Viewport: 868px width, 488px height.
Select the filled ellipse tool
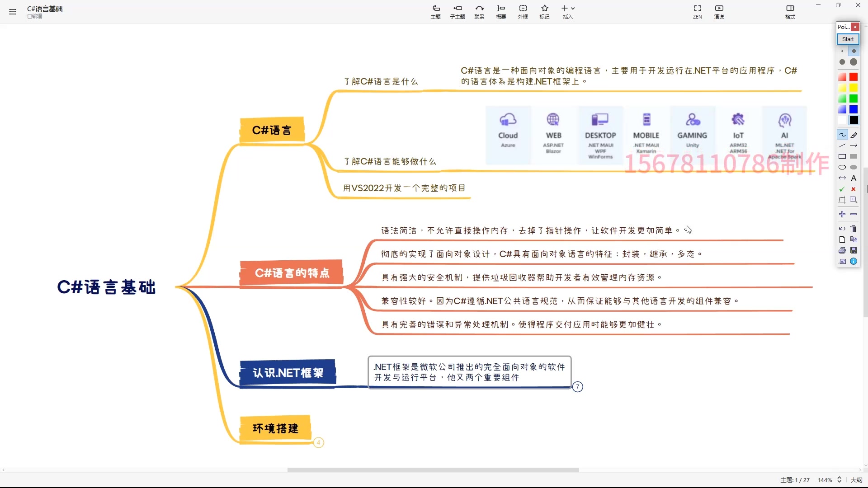(854, 167)
